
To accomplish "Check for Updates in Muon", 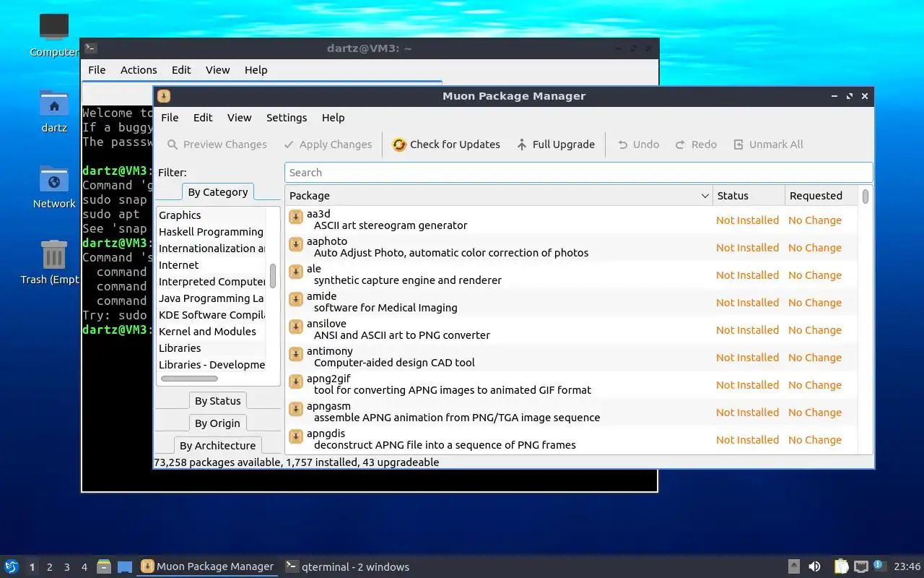I will coord(446,144).
